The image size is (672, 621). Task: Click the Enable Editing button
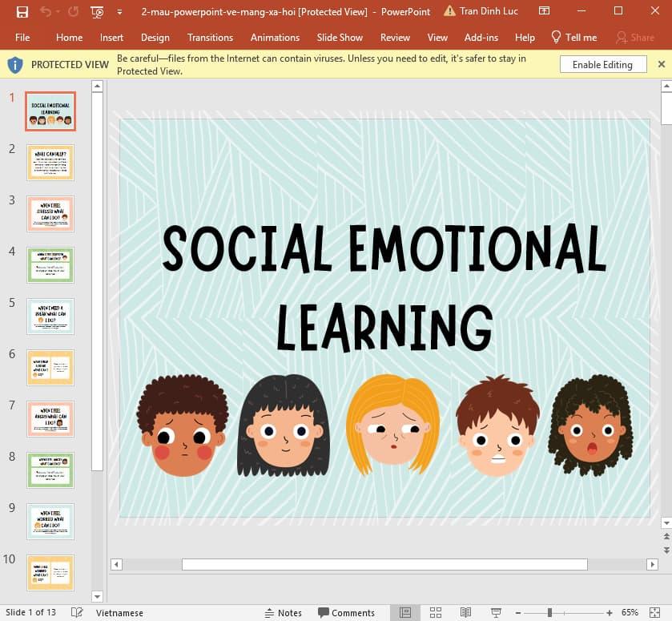click(603, 63)
